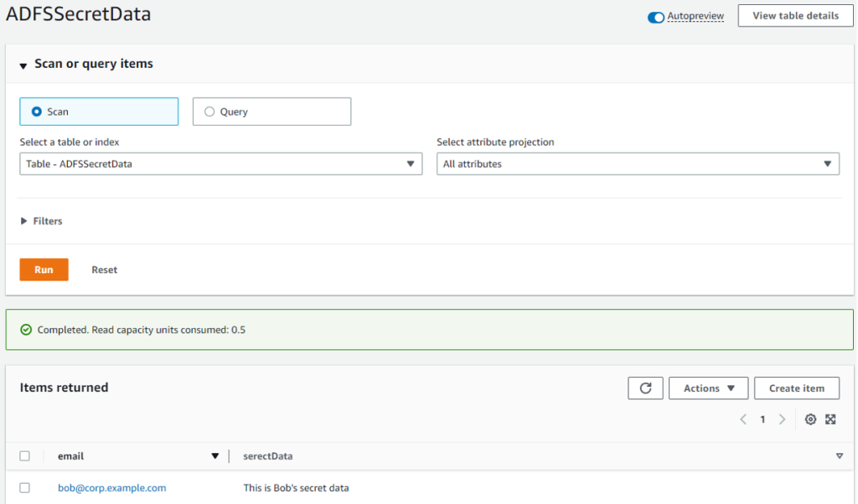The height and width of the screenshot is (504, 858).
Task: Open the table or index dropdown
Action: pyautogui.click(x=221, y=163)
